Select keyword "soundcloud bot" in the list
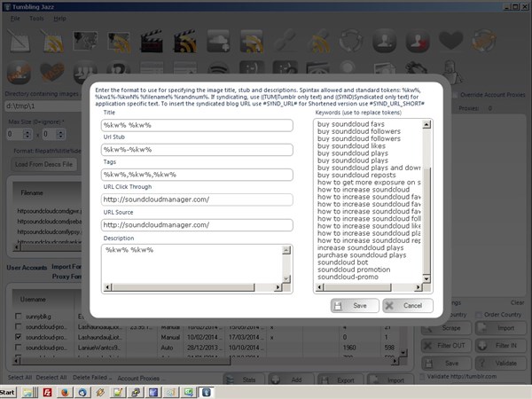This screenshot has height=399, width=532. point(342,262)
